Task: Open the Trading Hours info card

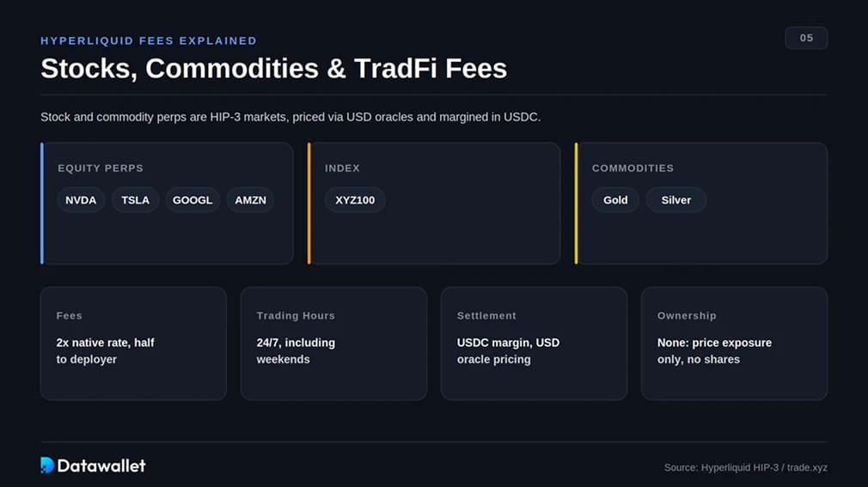Action: click(333, 343)
